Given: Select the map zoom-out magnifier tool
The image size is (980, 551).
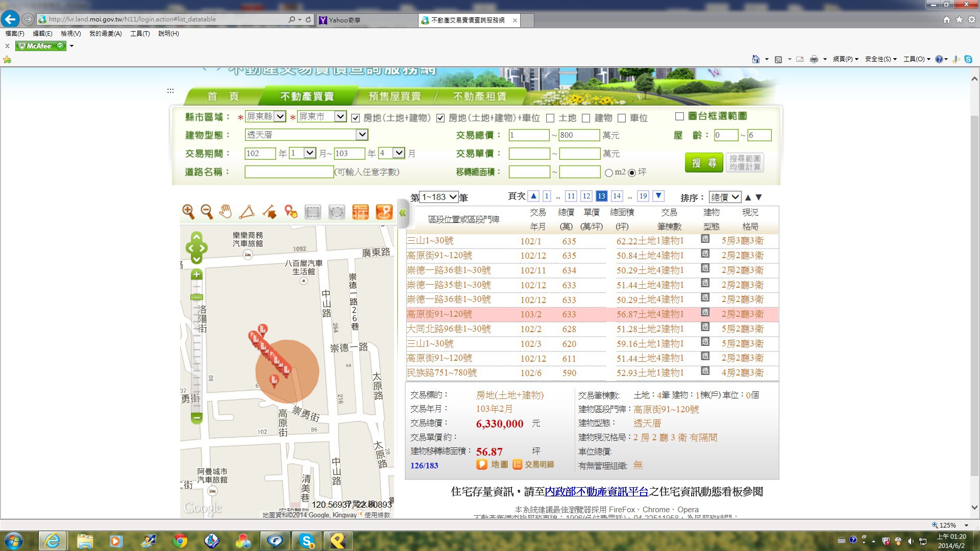Looking at the screenshot, I should [x=207, y=212].
